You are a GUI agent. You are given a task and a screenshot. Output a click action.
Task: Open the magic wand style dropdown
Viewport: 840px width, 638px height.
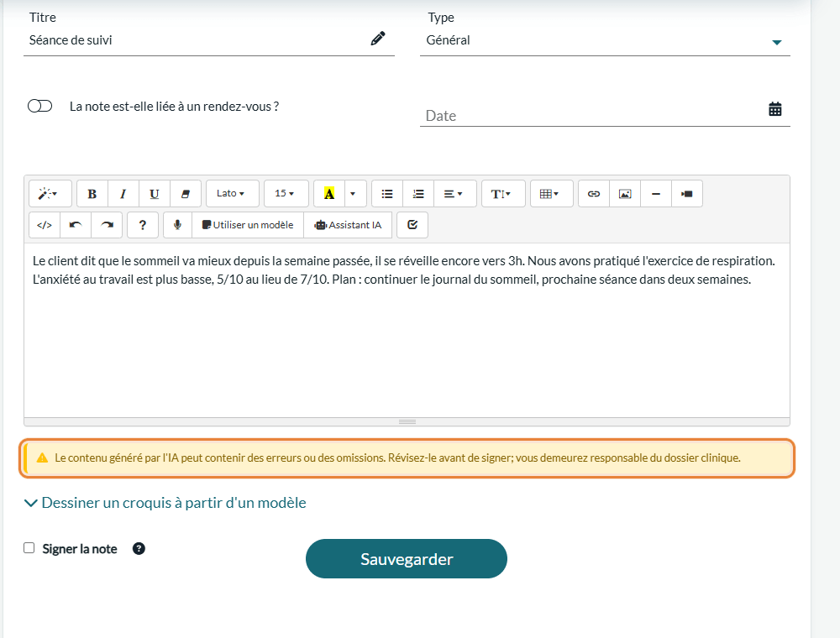pos(50,194)
